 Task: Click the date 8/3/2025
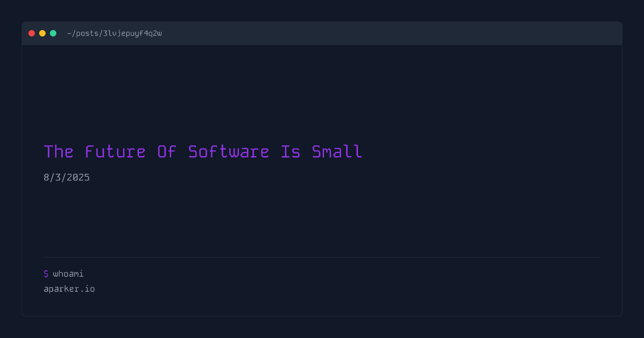67,178
